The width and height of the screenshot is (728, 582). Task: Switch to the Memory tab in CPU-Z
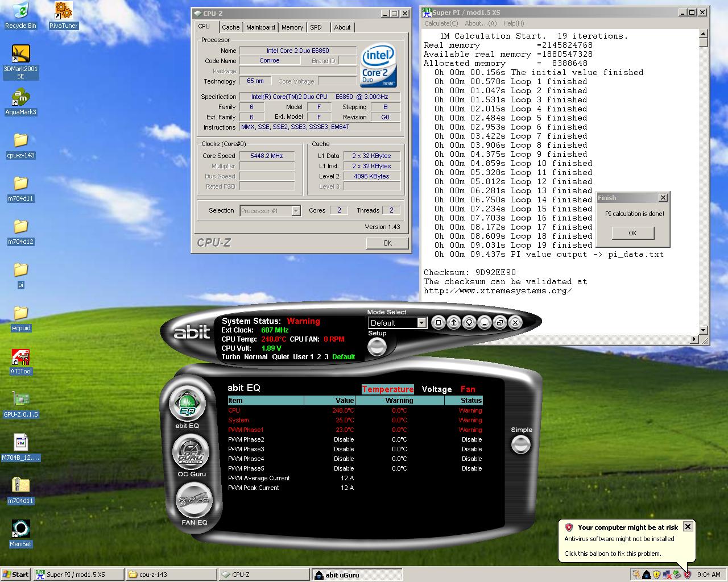coord(292,27)
